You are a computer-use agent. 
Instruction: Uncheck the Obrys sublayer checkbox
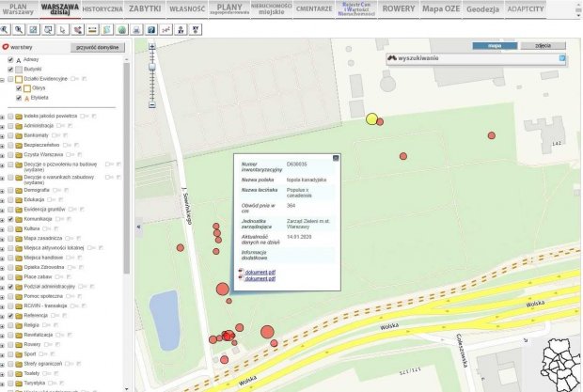[19, 88]
